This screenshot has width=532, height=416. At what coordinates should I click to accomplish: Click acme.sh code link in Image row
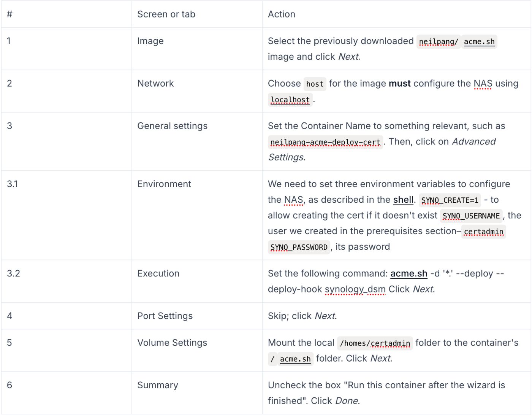click(479, 42)
